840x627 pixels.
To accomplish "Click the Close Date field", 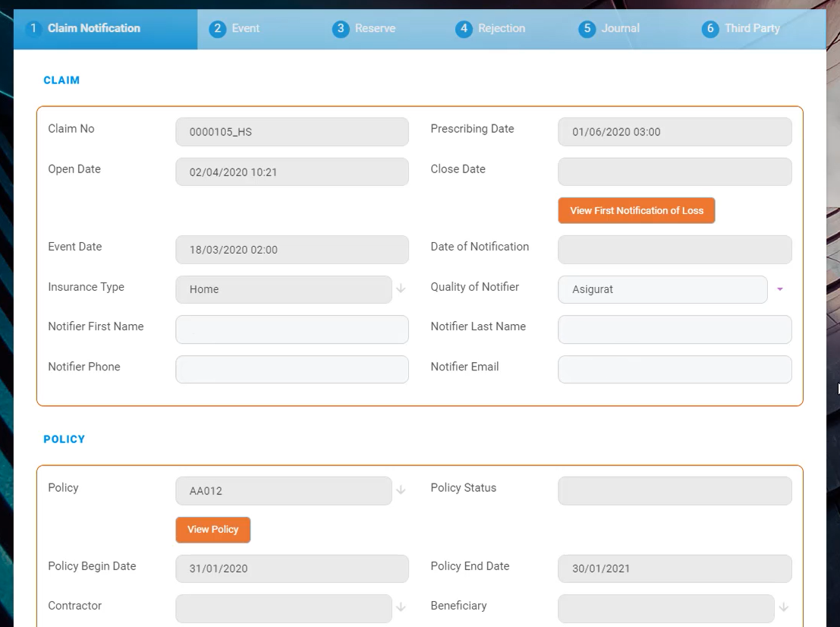I will point(674,172).
